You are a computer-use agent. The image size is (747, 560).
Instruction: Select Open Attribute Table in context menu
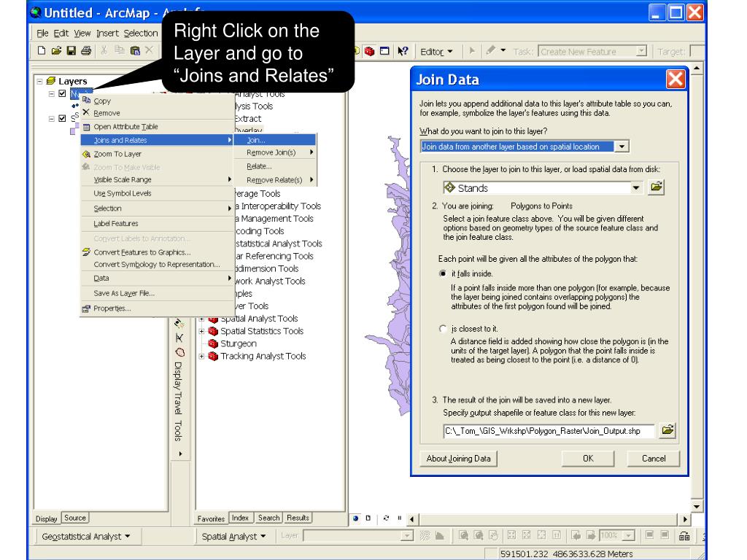[156, 127]
